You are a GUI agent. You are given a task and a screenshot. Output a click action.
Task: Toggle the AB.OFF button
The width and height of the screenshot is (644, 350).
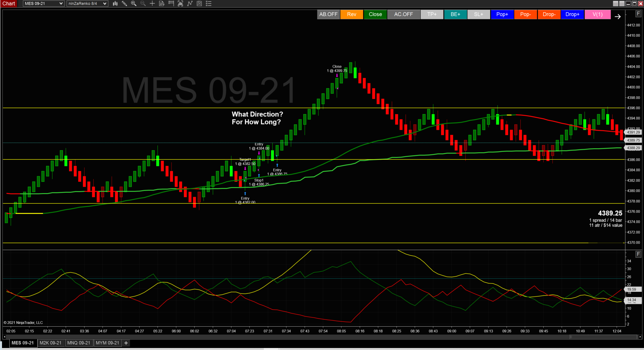coord(328,14)
